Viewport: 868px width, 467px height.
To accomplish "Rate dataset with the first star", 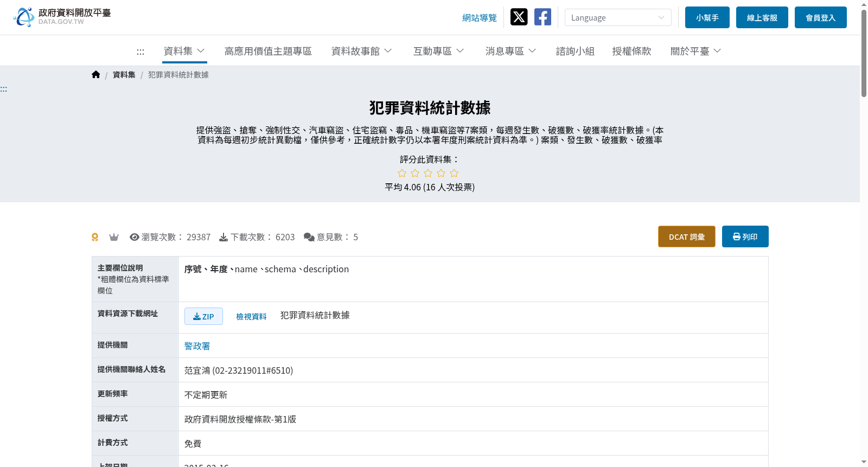I will [x=402, y=173].
